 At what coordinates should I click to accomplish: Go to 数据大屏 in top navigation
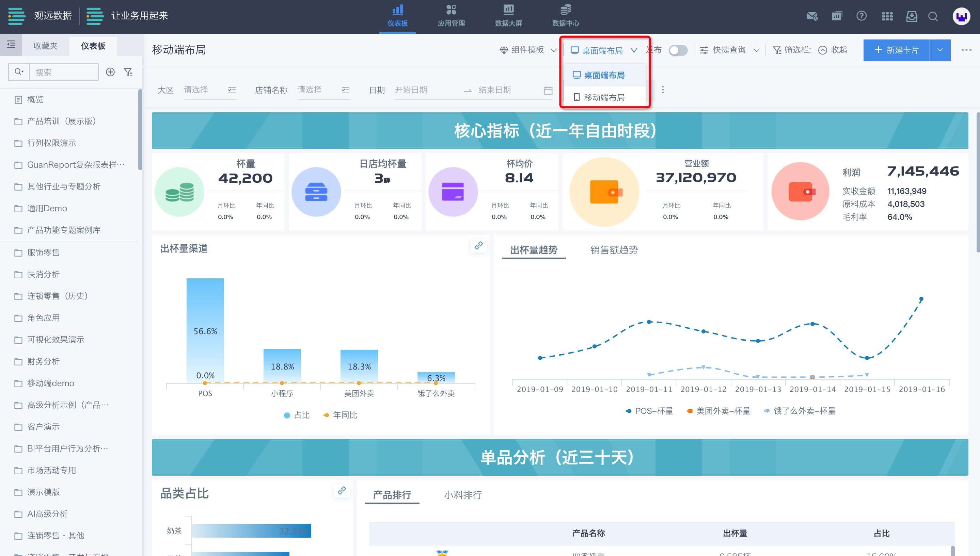[508, 16]
